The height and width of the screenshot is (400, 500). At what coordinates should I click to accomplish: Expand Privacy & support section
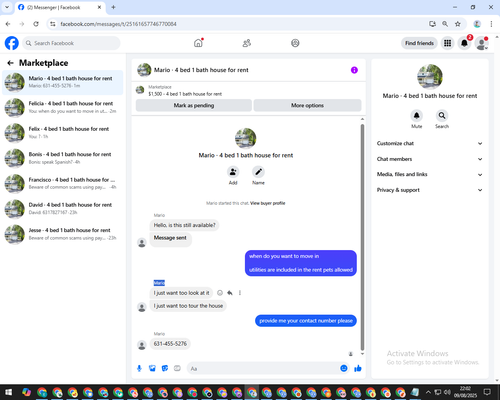(430, 190)
